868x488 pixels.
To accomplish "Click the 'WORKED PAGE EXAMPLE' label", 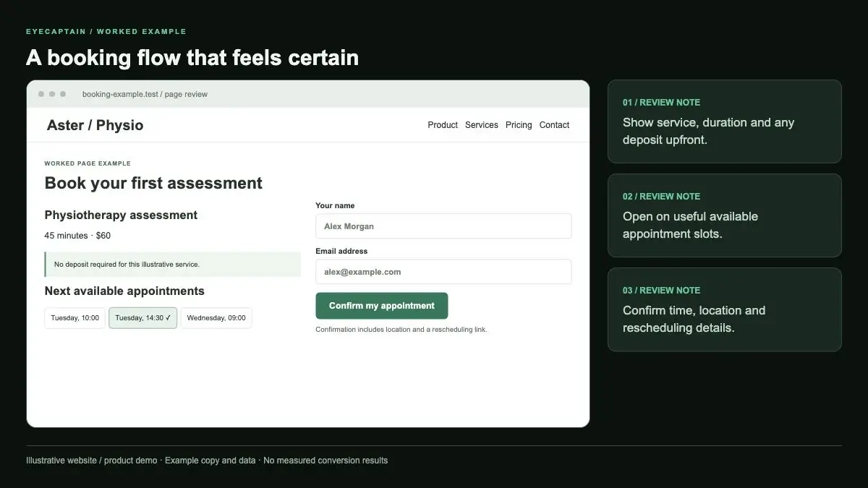I will [x=88, y=163].
